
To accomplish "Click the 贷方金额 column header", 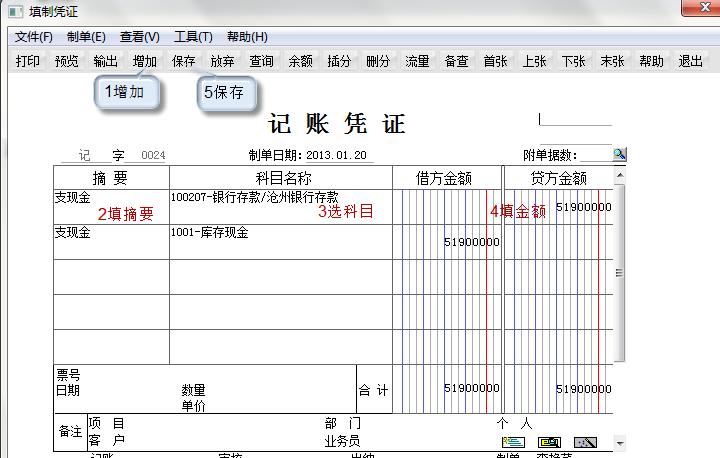I will pyautogui.click(x=559, y=178).
